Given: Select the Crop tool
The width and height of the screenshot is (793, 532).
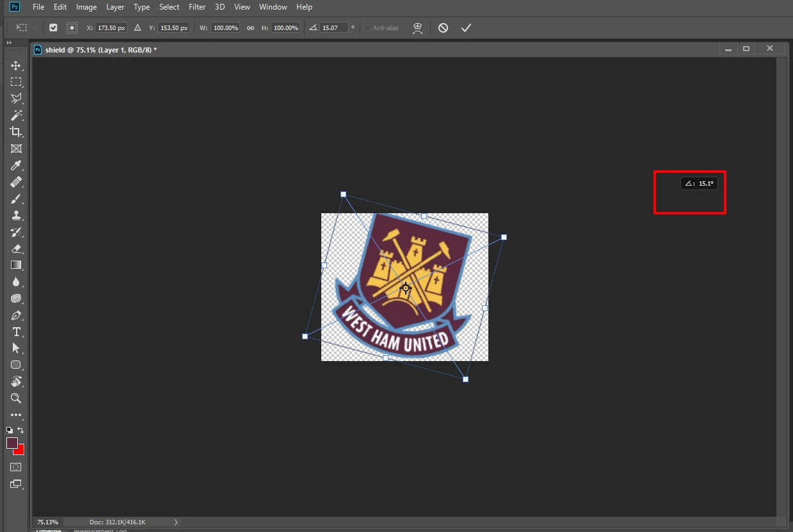Looking at the screenshot, I should [x=16, y=132].
